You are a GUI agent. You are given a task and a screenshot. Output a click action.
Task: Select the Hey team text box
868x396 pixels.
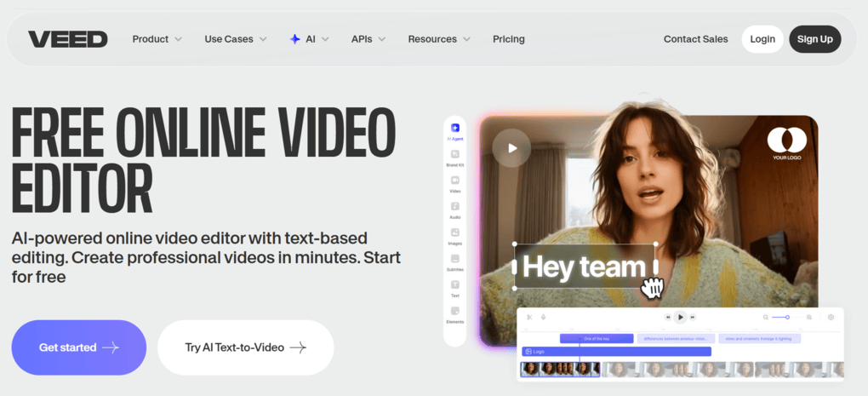pos(585,267)
